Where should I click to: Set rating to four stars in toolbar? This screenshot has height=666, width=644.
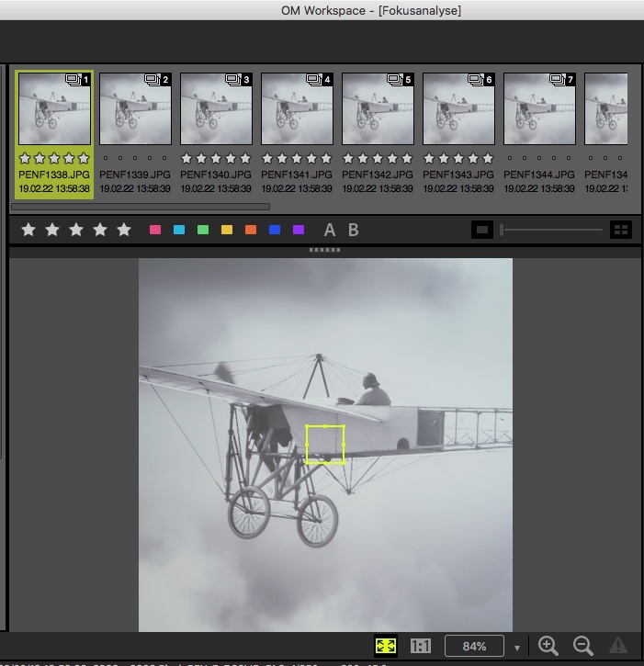pos(100,230)
